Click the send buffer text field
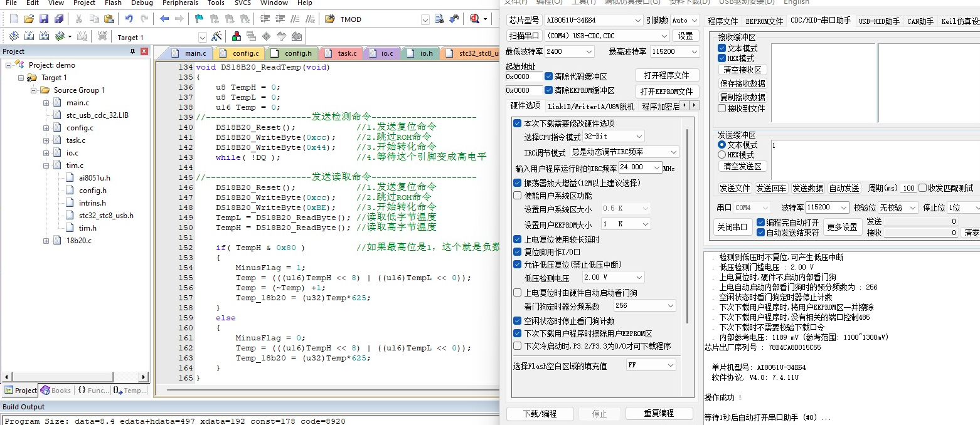The image size is (980, 425). (x=875, y=159)
